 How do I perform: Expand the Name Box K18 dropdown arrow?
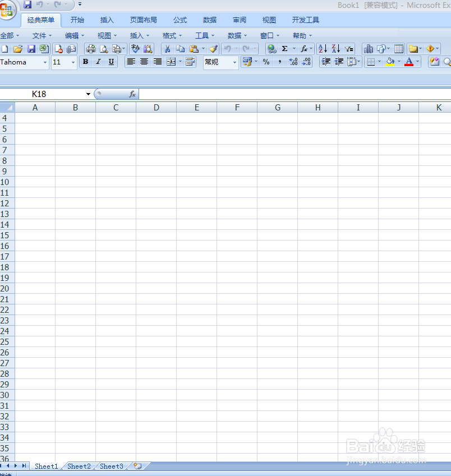point(88,94)
